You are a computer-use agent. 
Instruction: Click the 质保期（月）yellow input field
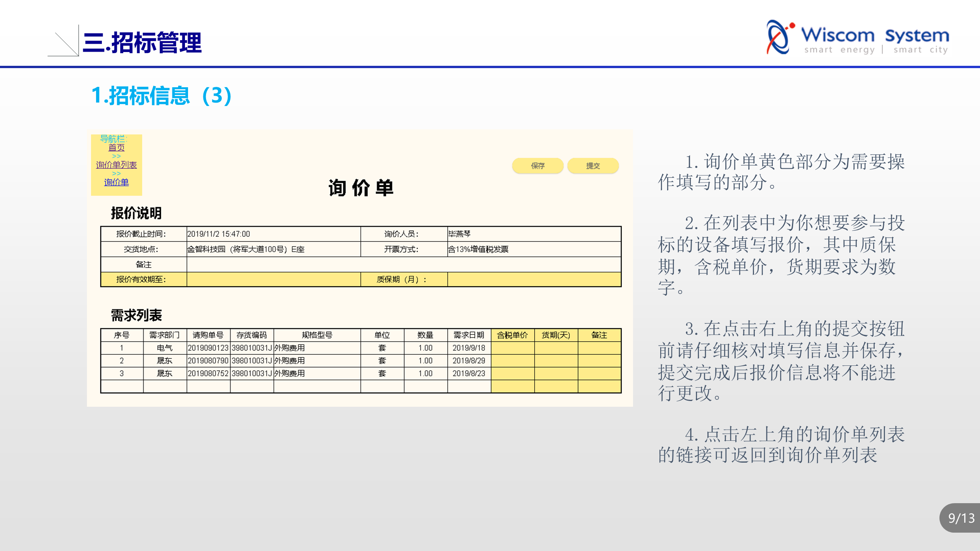(x=534, y=280)
